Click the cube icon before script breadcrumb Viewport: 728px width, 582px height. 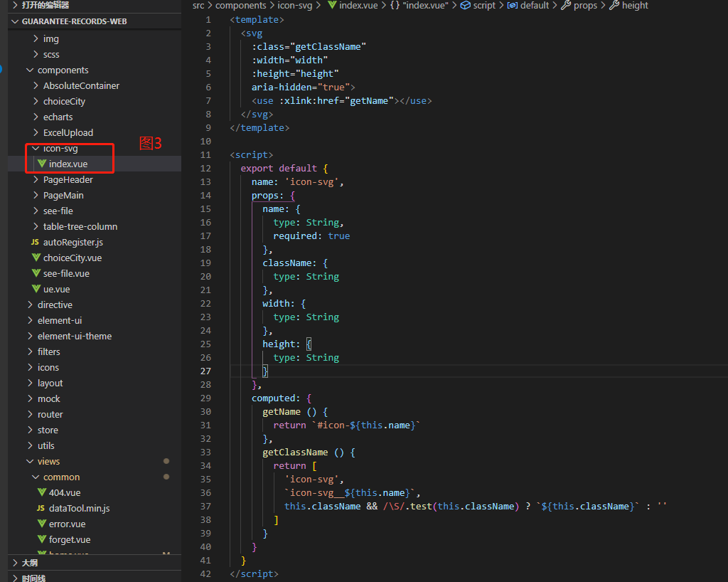tap(465, 5)
